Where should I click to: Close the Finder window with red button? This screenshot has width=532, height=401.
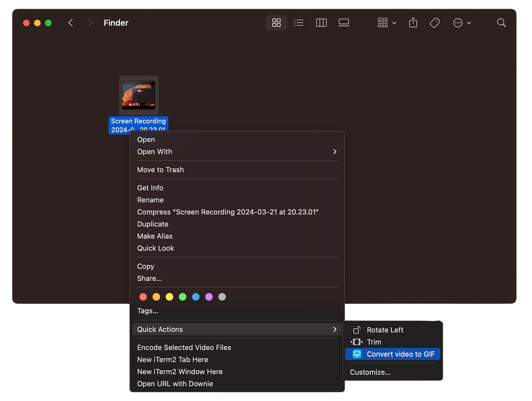point(26,23)
